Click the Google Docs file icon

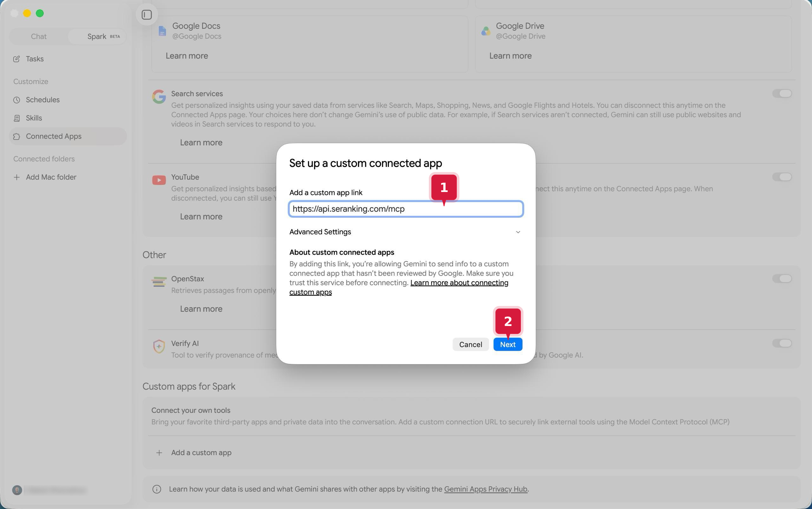click(x=162, y=31)
